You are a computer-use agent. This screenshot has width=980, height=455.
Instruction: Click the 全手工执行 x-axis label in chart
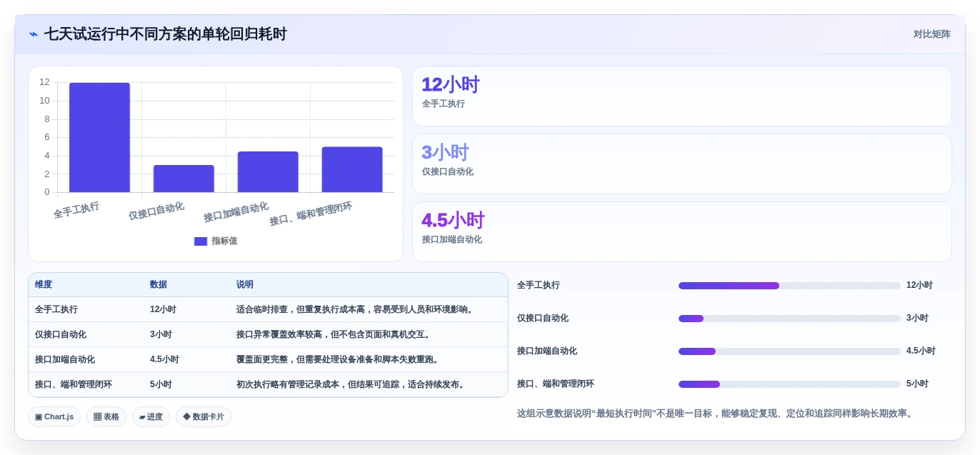pyautogui.click(x=76, y=210)
